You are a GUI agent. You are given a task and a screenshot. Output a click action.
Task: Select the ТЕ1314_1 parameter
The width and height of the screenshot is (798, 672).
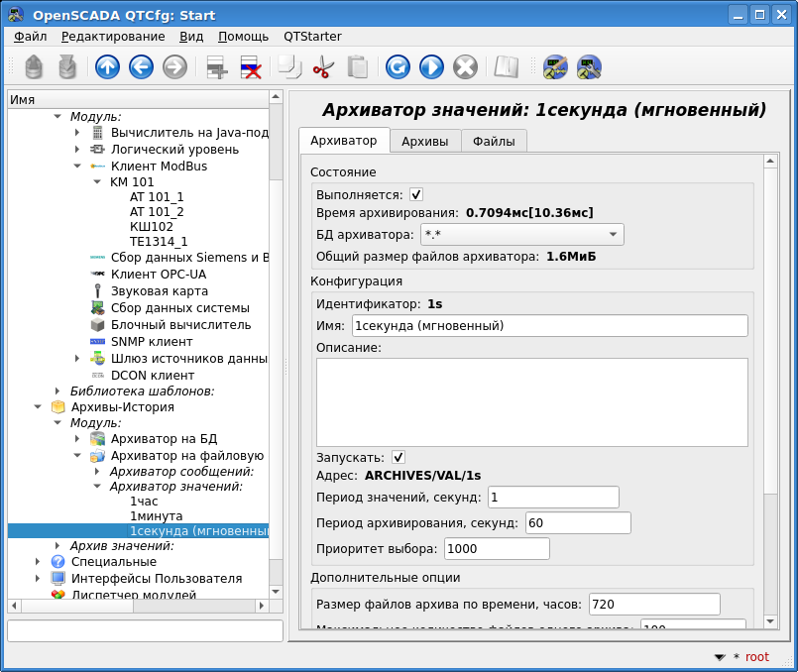pos(159,241)
